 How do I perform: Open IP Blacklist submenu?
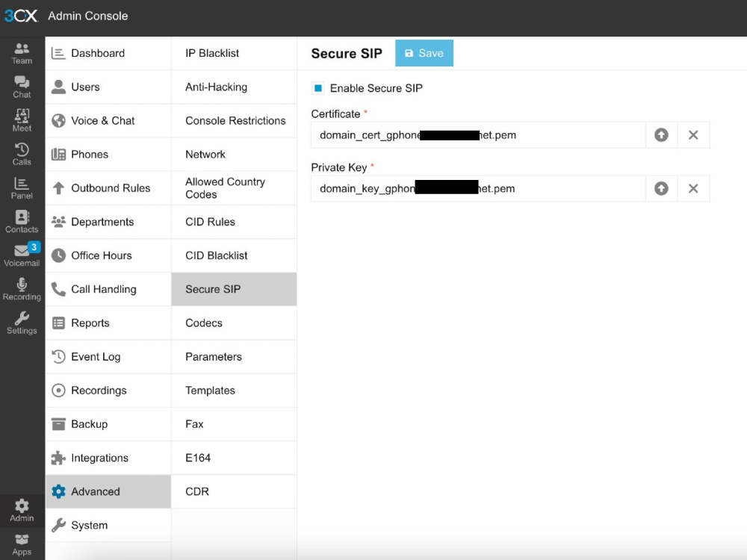coord(234,53)
